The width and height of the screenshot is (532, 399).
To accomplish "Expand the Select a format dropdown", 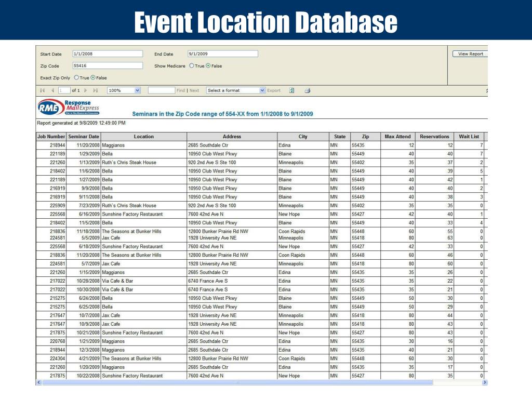I will point(262,90).
